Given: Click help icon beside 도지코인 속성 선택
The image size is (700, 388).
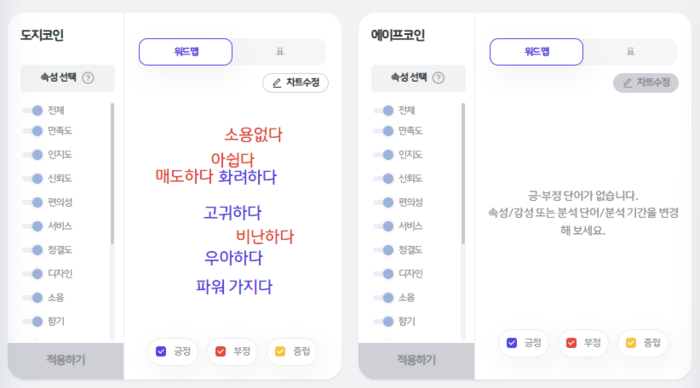Looking at the screenshot, I should point(88,78).
